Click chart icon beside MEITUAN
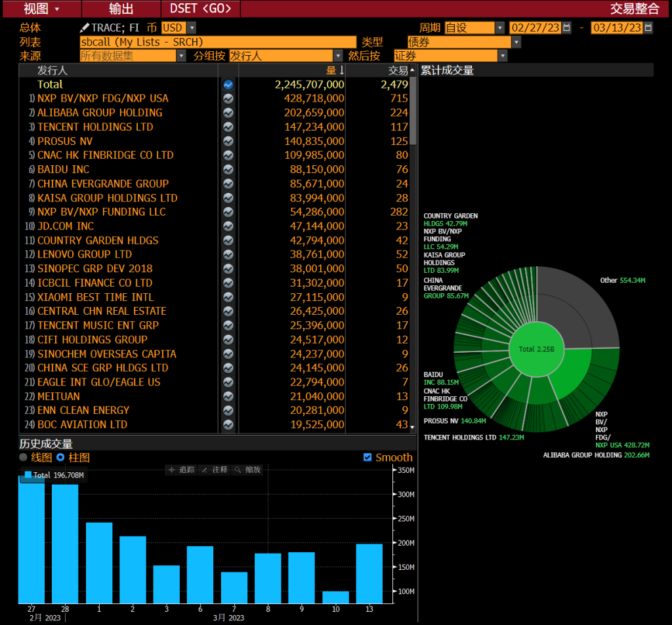This screenshot has height=625, width=672. tap(228, 397)
